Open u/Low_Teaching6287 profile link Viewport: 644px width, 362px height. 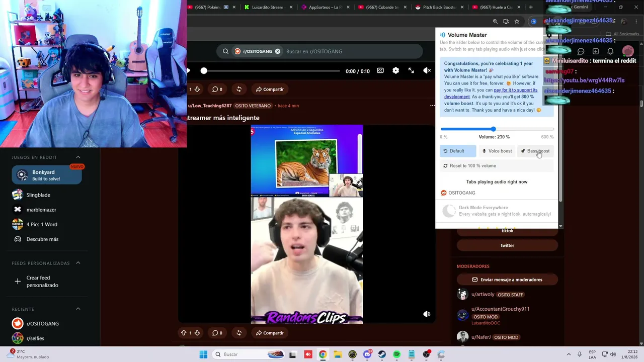(x=210, y=106)
